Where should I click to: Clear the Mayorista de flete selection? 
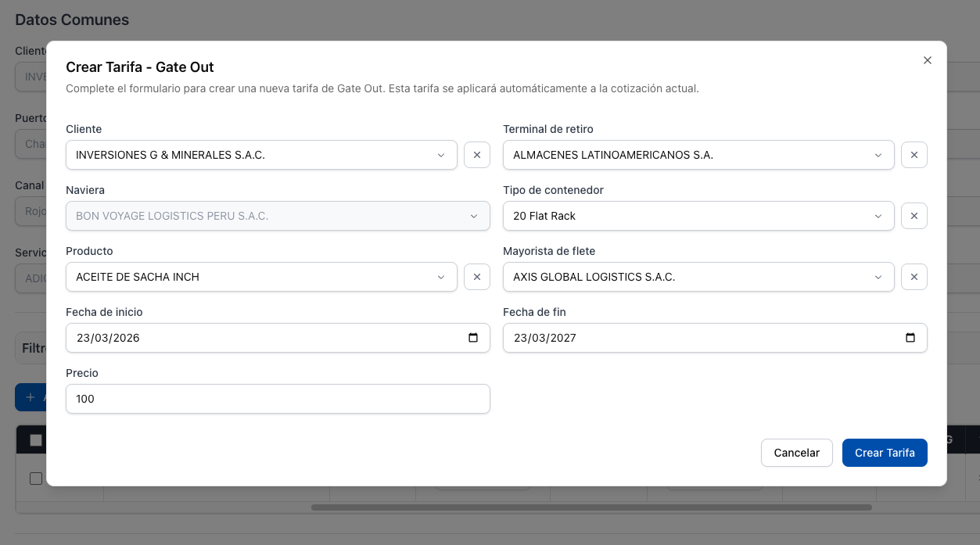tap(914, 277)
